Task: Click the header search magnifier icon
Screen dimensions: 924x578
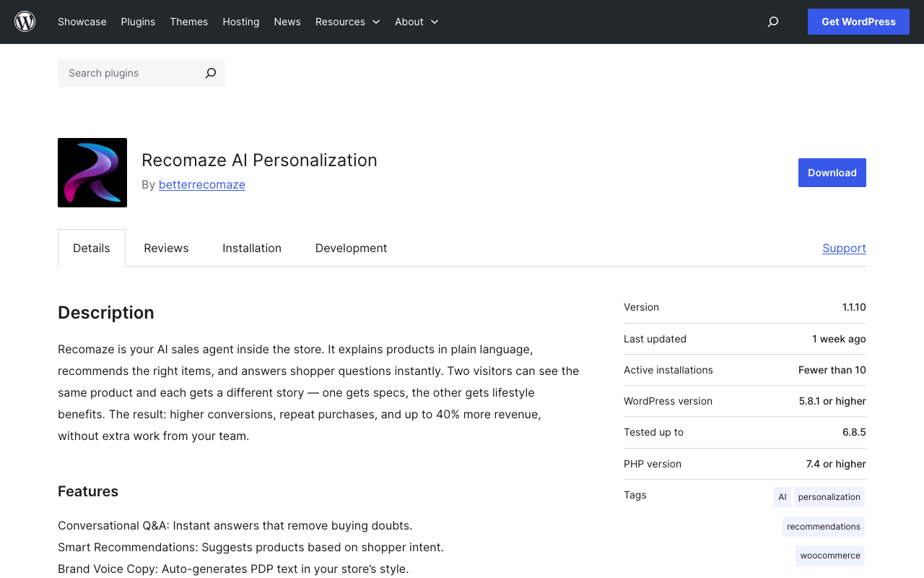Action: [x=773, y=22]
